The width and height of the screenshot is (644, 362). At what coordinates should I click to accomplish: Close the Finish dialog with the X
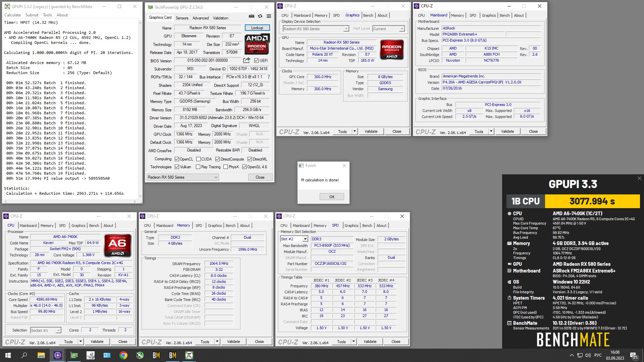point(344,166)
